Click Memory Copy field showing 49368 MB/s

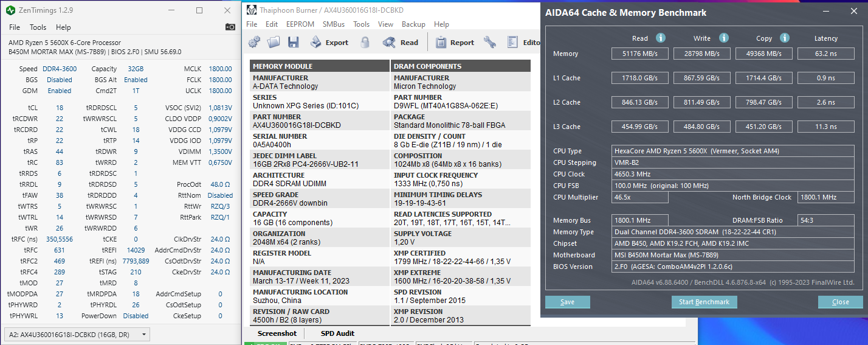[x=764, y=54]
